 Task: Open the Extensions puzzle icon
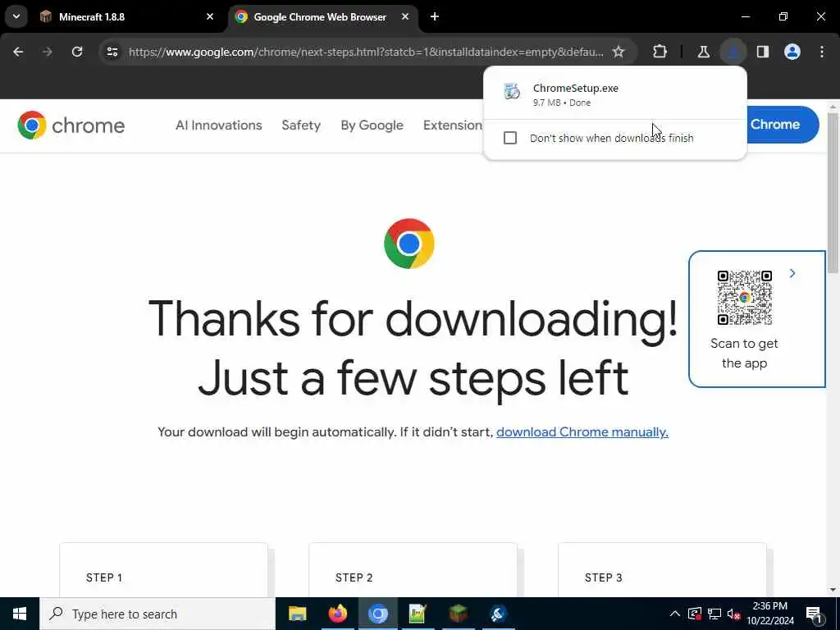(660, 52)
